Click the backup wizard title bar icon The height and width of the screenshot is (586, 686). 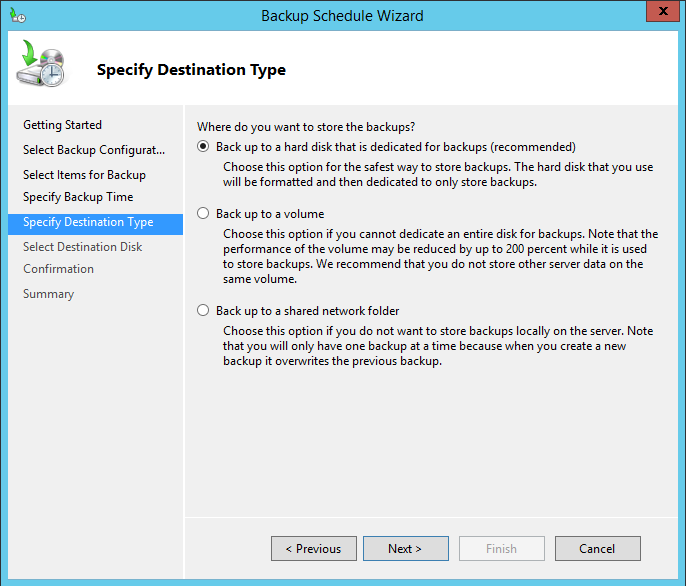(18, 15)
